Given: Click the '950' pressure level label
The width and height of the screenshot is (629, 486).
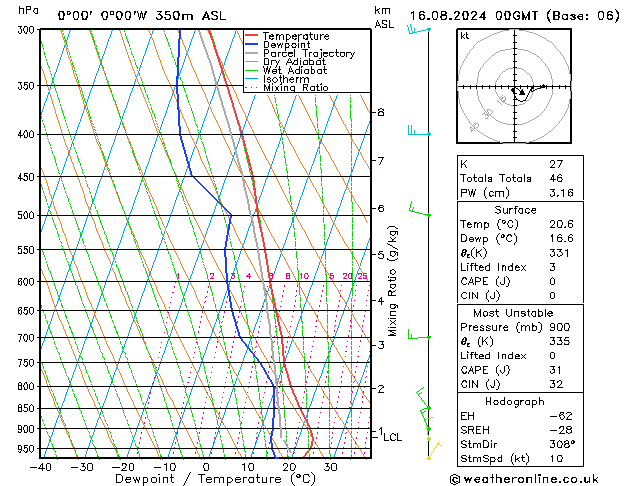Looking at the screenshot, I should coord(28,449).
